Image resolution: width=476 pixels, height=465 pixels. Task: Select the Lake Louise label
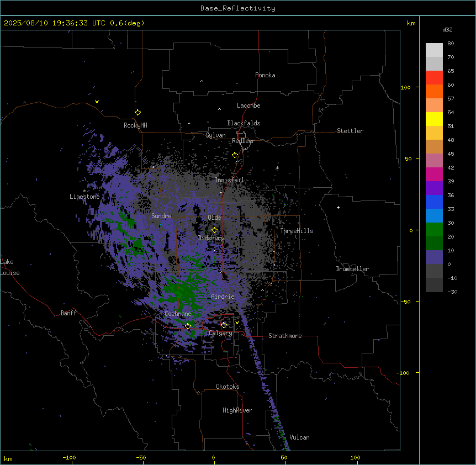tap(10, 267)
